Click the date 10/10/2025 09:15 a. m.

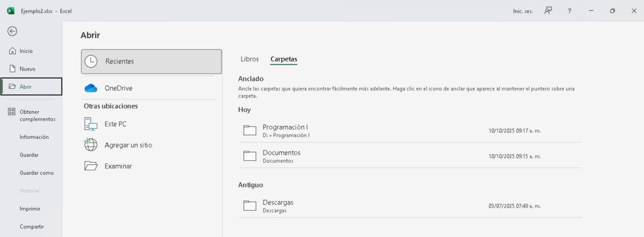pos(514,157)
